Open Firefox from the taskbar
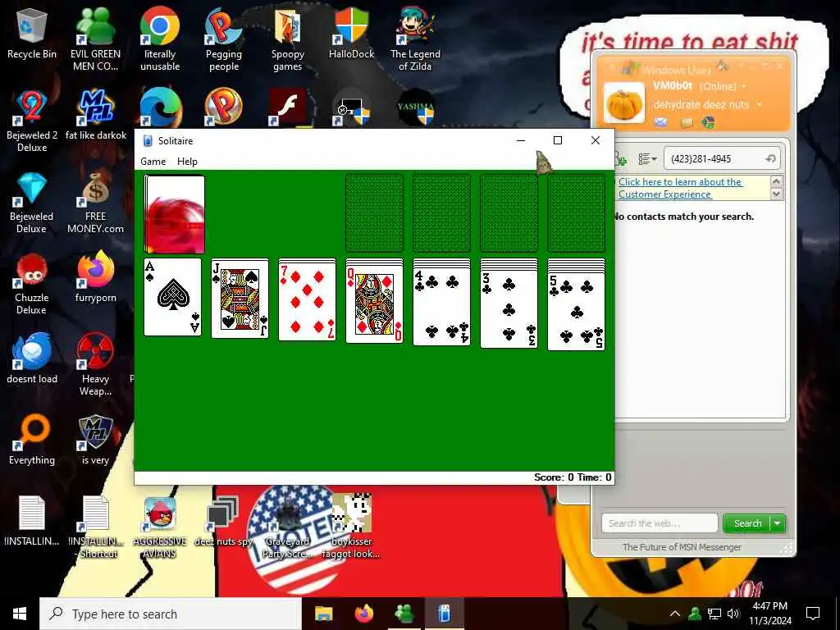Viewport: 840px width, 630px height. tap(364, 614)
